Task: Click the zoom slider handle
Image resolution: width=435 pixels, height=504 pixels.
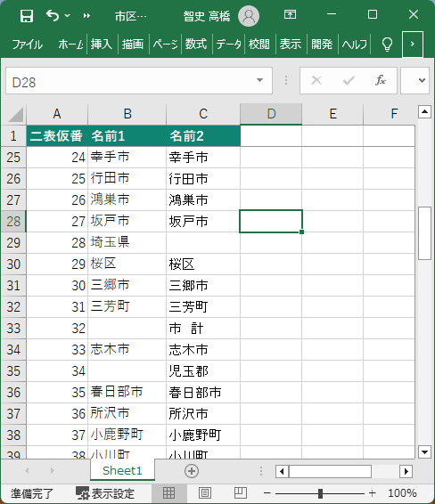Action: [x=320, y=492]
